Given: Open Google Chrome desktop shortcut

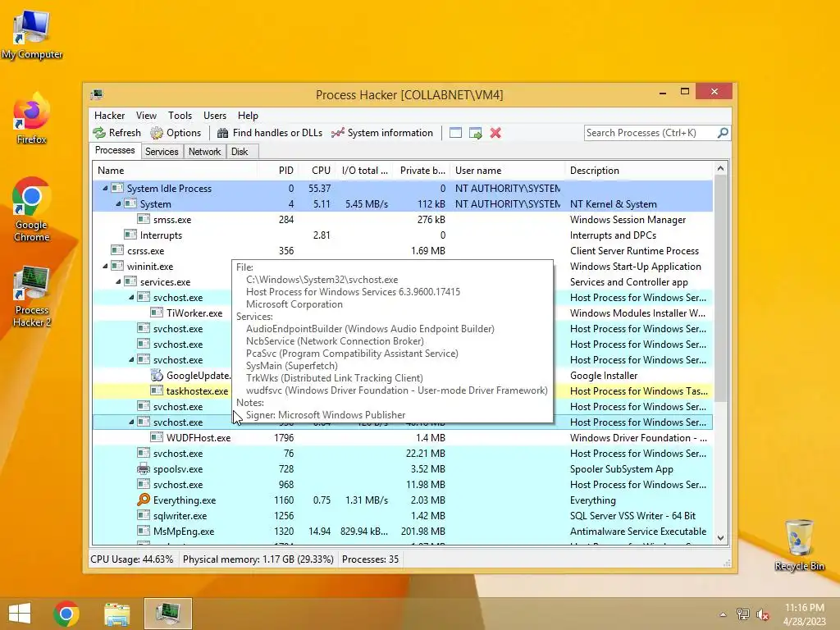Looking at the screenshot, I should (32, 210).
